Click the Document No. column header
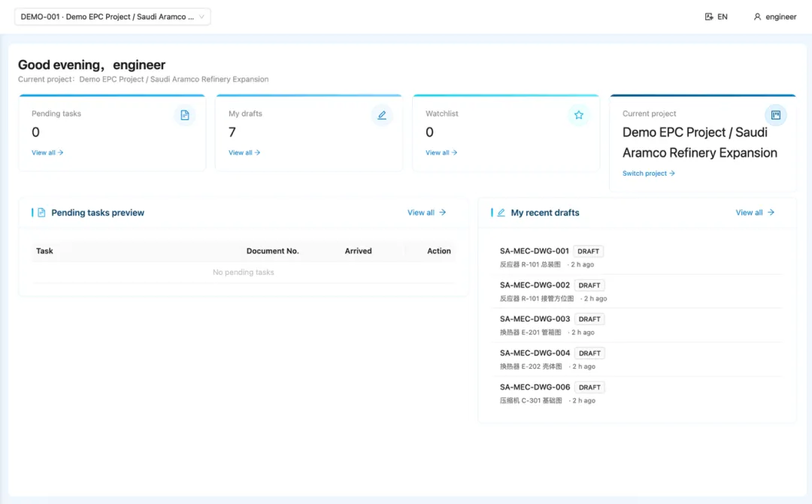This screenshot has height=504, width=812. coord(272,251)
